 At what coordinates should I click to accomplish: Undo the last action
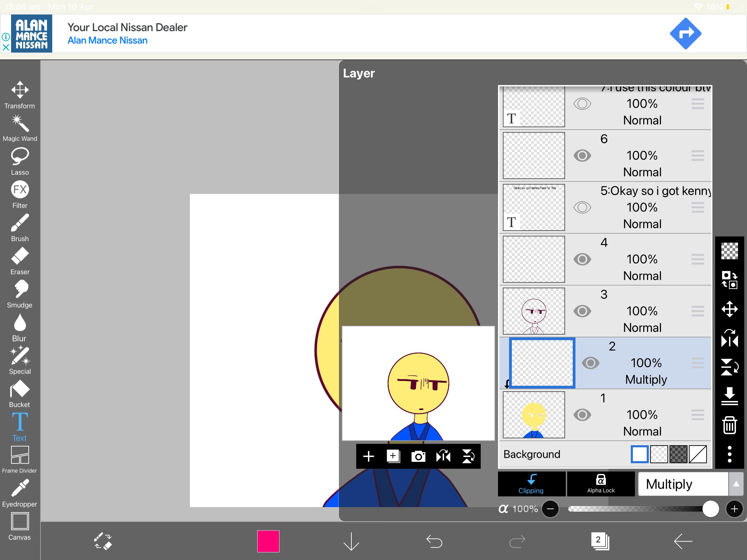434,541
